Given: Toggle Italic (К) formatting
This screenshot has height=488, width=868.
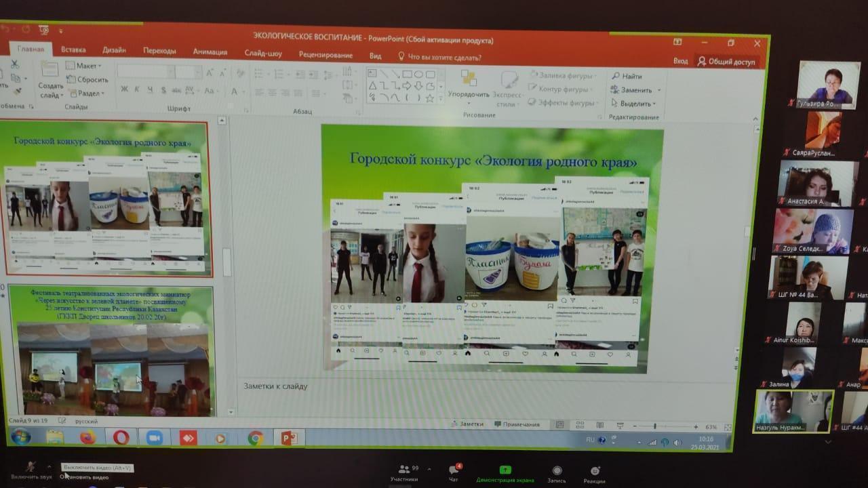Looking at the screenshot, I should (x=137, y=89).
